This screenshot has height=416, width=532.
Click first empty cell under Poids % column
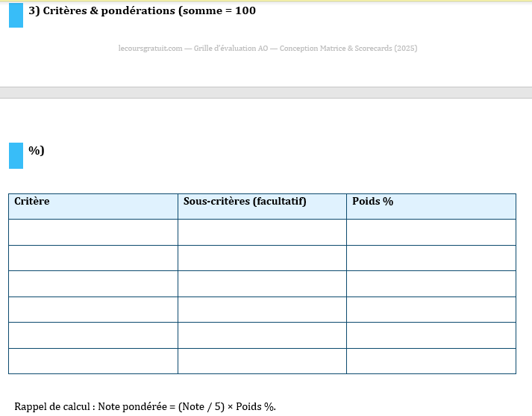(431, 232)
